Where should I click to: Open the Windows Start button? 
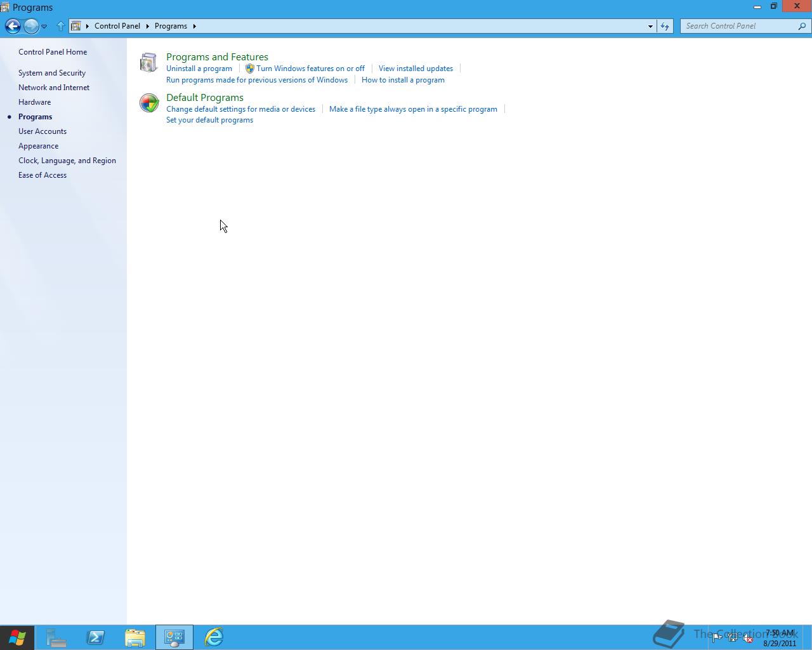[17, 637]
